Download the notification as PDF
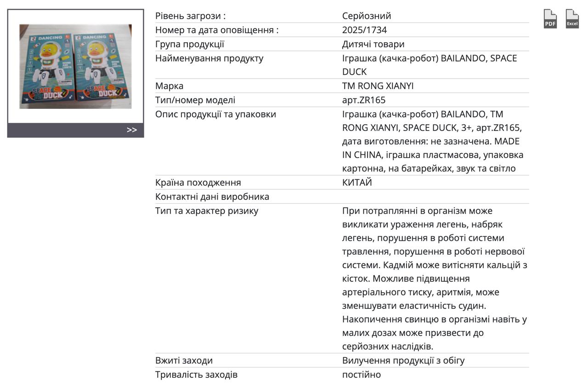Image resolution: width=588 pixels, height=386 pixels. [550, 19]
